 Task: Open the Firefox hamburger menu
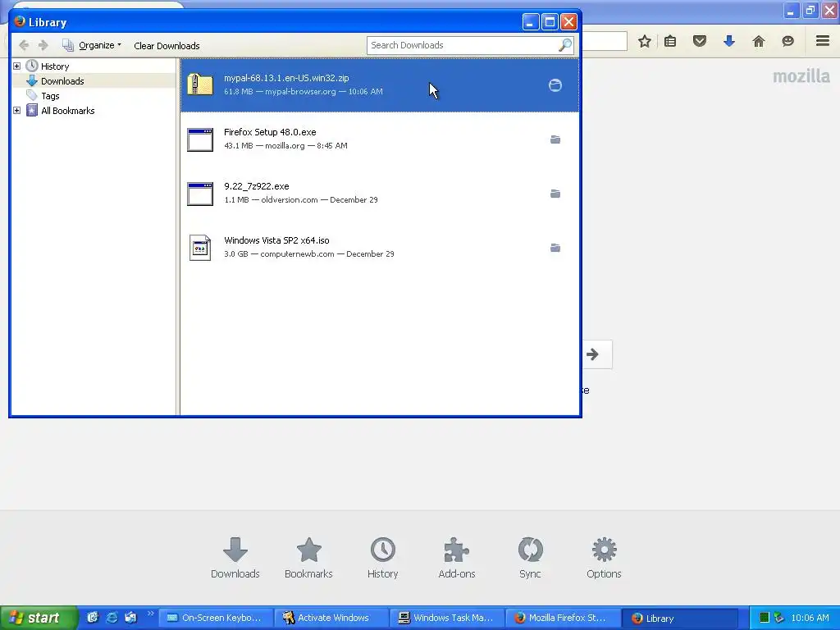(x=823, y=41)
